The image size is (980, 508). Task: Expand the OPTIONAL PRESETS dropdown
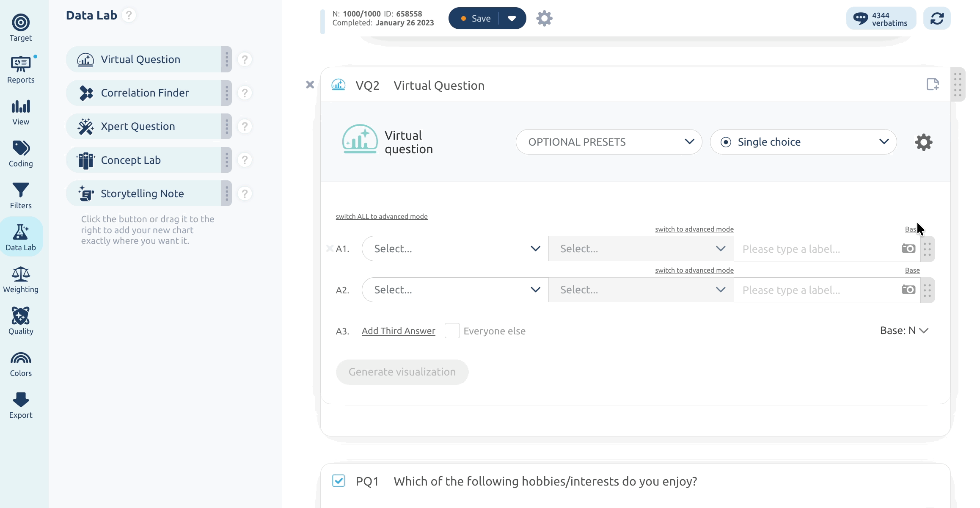pyautogui.click(x=609, y=142)
